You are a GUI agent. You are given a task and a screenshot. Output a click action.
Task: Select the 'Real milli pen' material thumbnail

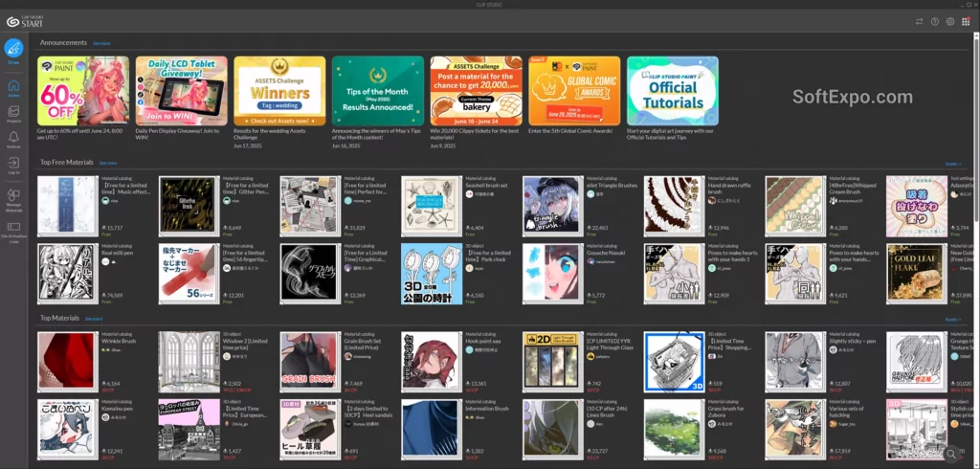coord(66,273)
